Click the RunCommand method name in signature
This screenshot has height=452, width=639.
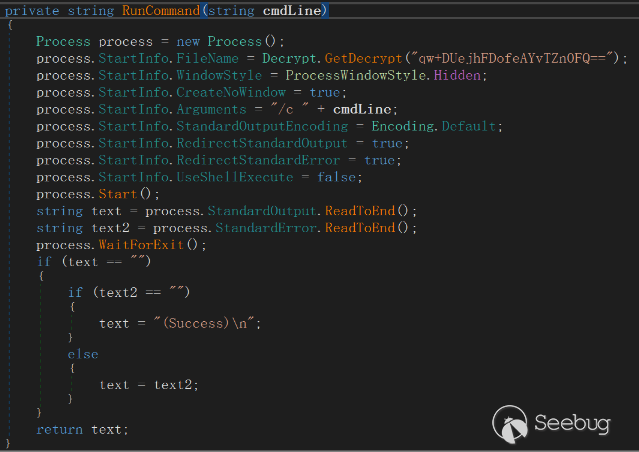(161, 11)
